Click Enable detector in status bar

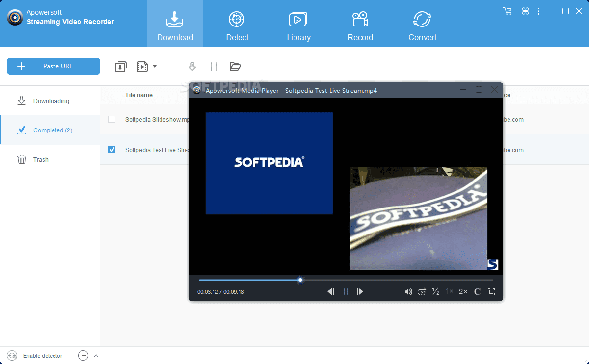coord(35,355)
